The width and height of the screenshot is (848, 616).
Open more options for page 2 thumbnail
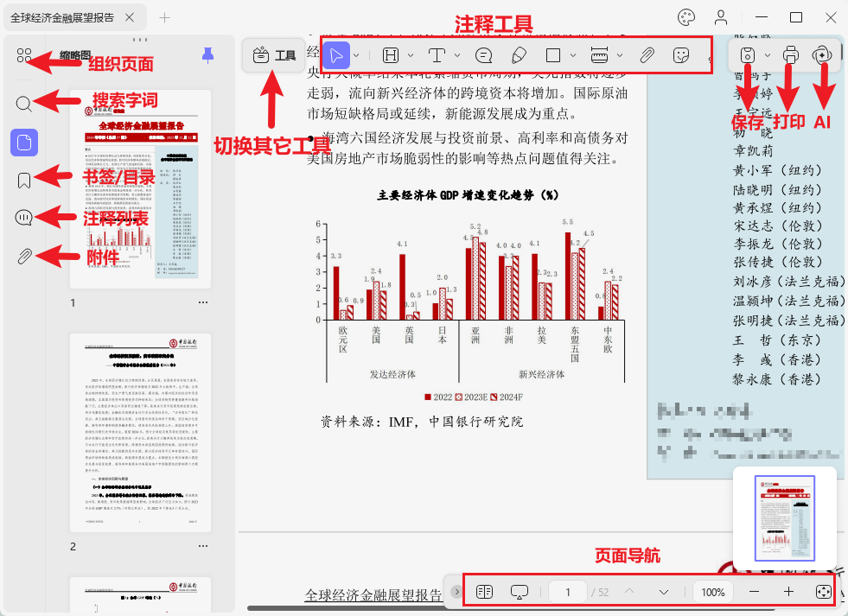pyautogui.click(x=203, y=546)
